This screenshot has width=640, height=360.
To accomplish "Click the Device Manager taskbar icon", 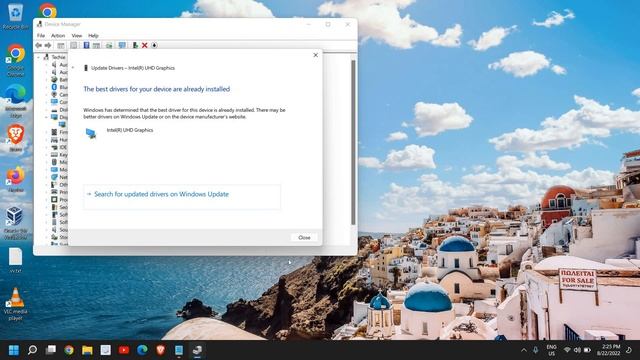I will click(198, 350).
